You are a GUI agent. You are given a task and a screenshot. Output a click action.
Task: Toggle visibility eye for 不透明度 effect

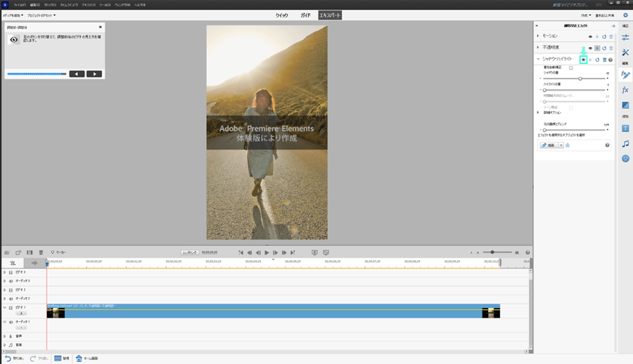click(x=590, y=48)
